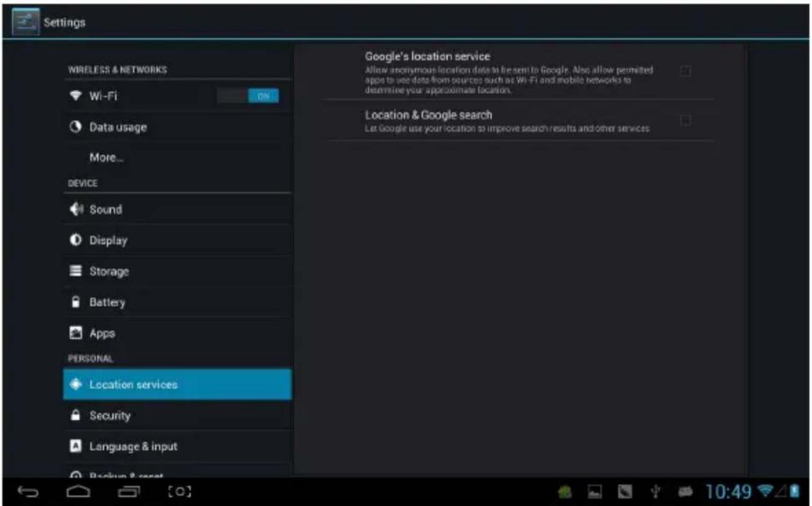Enable Location & Google search checkbox
This screenshot has height=506, width=812.
686,120
